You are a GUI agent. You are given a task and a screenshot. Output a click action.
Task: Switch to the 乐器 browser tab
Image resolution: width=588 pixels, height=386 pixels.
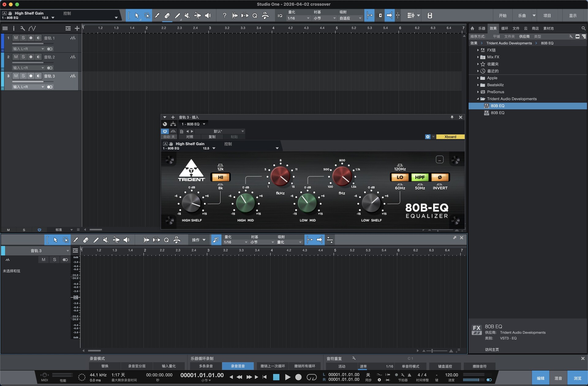tap(482, 28)
